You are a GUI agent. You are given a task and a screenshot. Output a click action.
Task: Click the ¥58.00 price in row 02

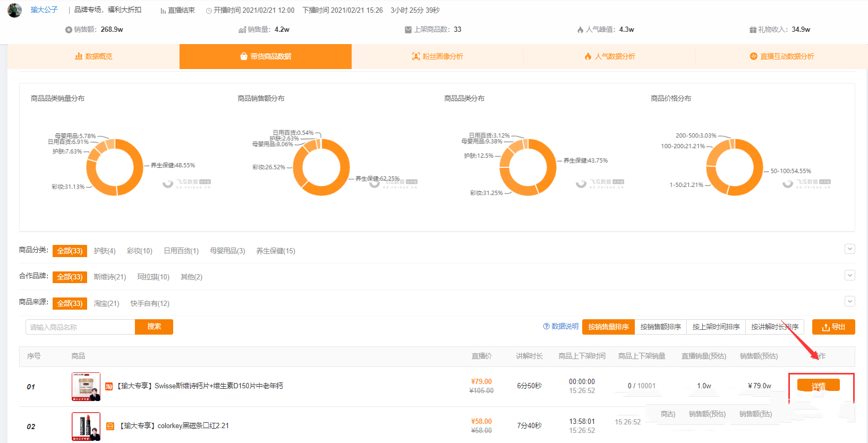click(x=481, y=421)
